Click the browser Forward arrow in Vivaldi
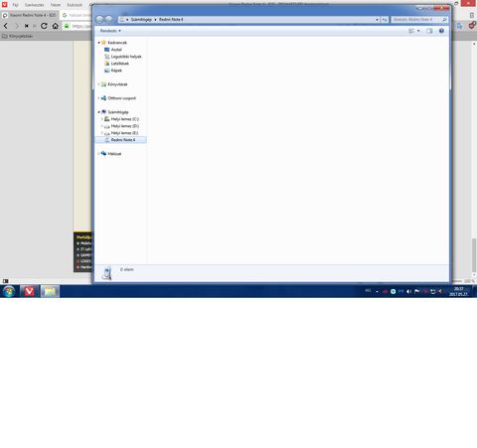Screen dimensions: 477x448 [17, 26]
